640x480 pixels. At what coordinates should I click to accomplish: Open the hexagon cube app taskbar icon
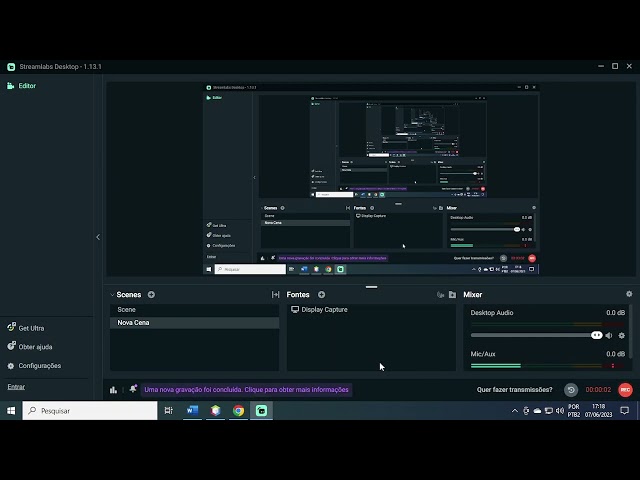pyautogui.click(x=216, y=411)
